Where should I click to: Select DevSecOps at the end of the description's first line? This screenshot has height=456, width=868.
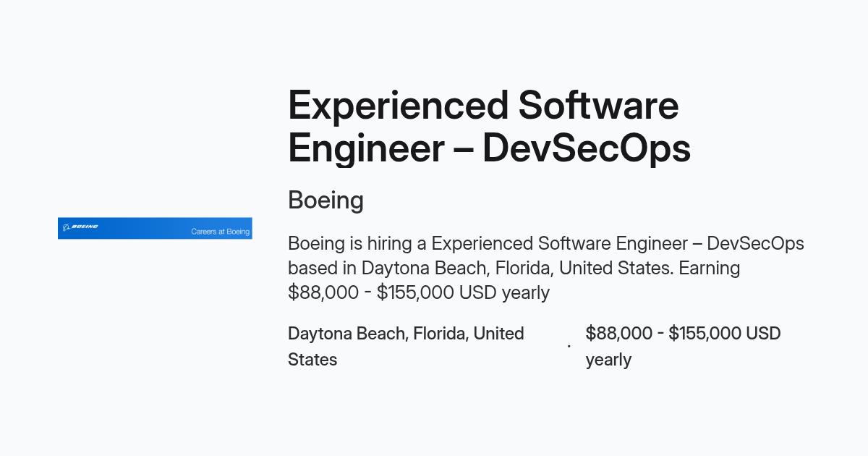(755, 243)
